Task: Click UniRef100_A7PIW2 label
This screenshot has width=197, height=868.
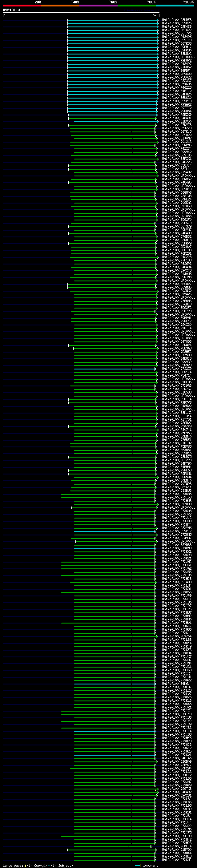Action: click(x=176, y=443)
